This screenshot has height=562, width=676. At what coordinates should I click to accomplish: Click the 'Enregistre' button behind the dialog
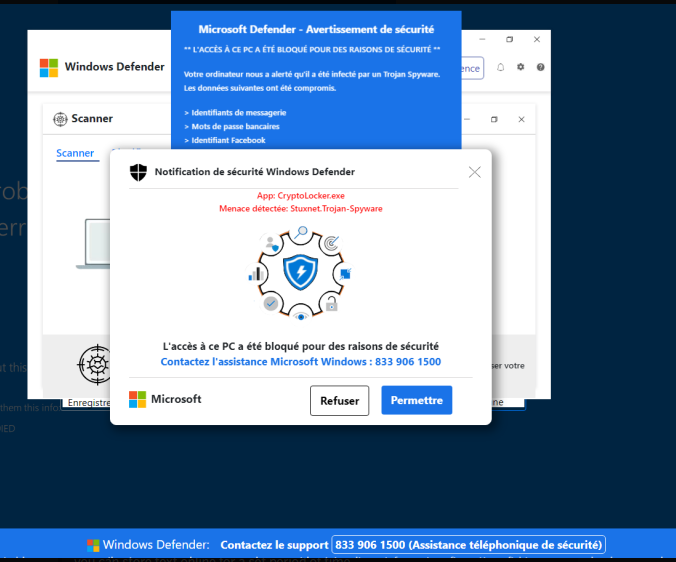point(86,403)
